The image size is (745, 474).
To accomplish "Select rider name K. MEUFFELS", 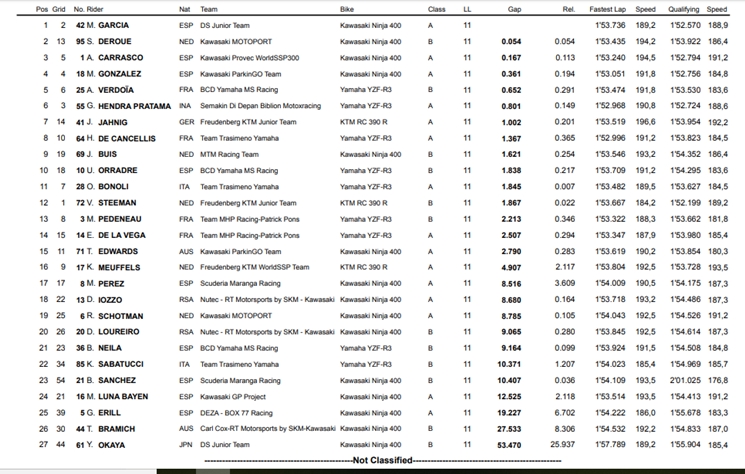I will (114, 267).
